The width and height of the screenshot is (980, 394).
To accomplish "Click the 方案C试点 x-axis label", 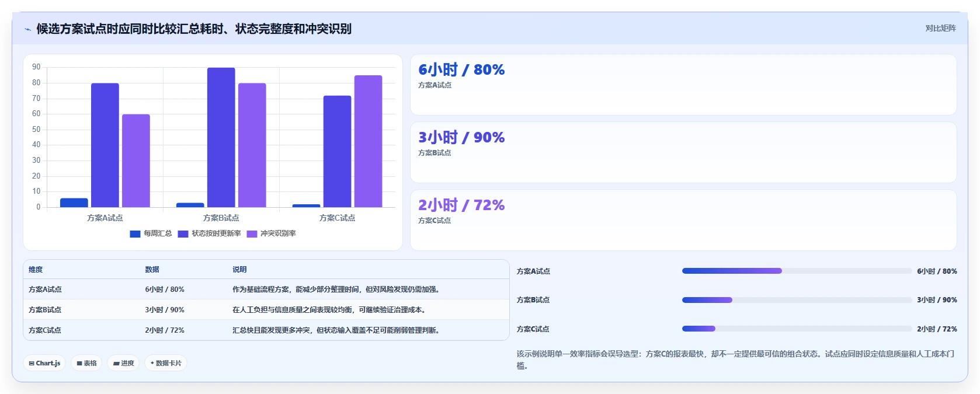I will pos(338,218).
